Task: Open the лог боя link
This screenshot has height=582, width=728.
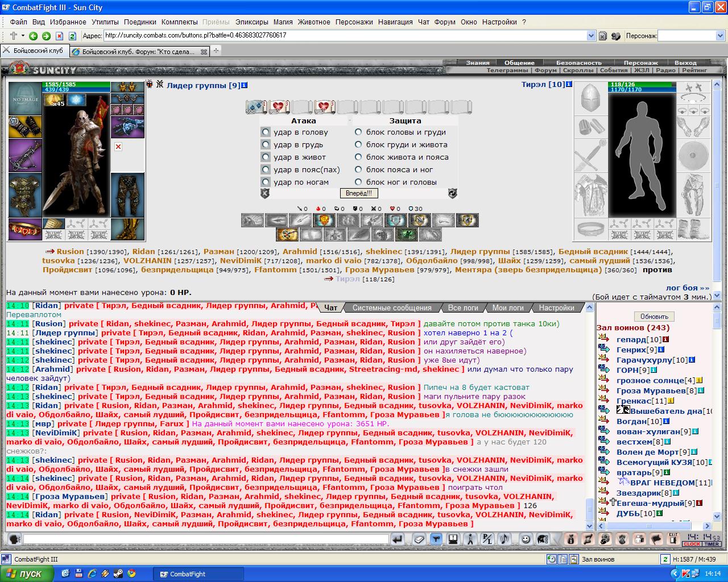Action: coord(688,288)
